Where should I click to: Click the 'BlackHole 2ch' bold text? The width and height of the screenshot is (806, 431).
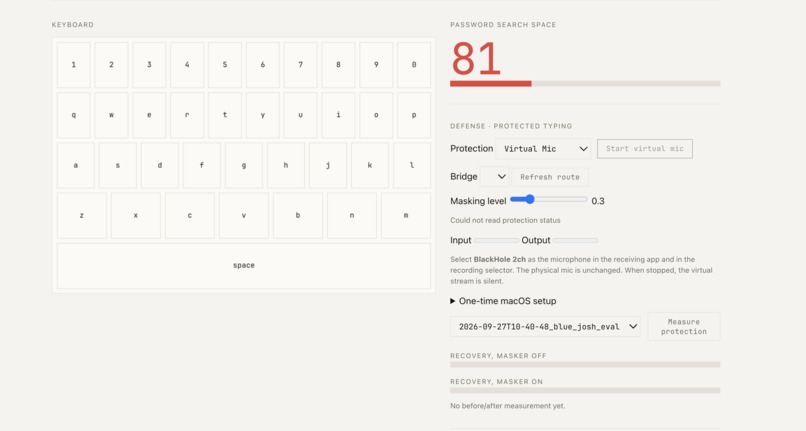tap(499, 259)
